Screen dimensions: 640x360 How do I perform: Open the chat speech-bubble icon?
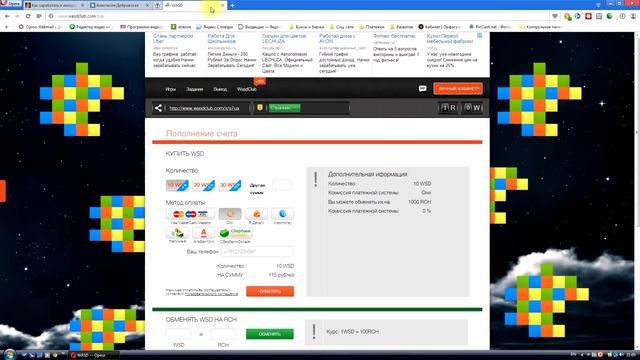pos(422,89)
